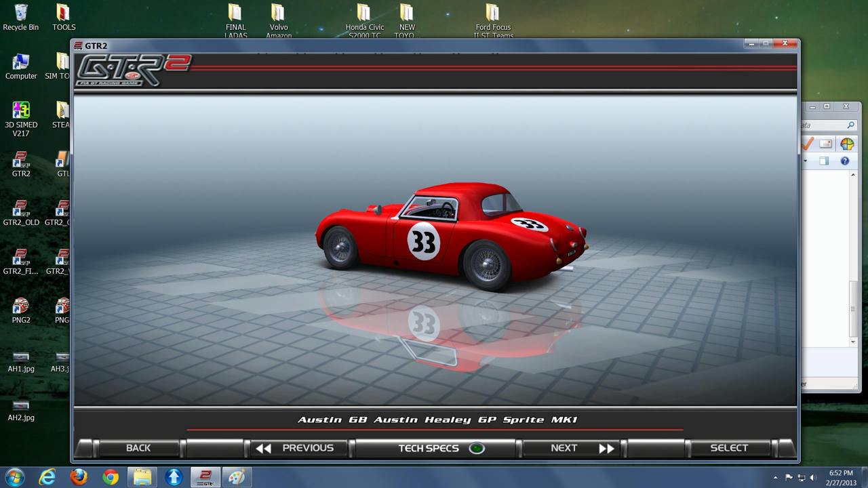The height and width of the screenshot is (488, 868).
Task: Click the scroll-up arrow in the background window
Action: 853,175
